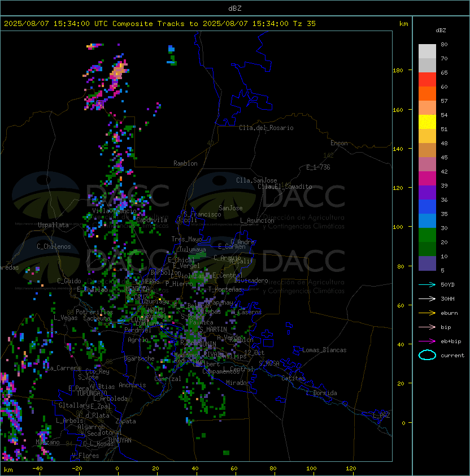The width and height of the screenshot is (470, 476).
Task: Pick the magenta swatch between 42 and 39
Action: tap(427, 179)
